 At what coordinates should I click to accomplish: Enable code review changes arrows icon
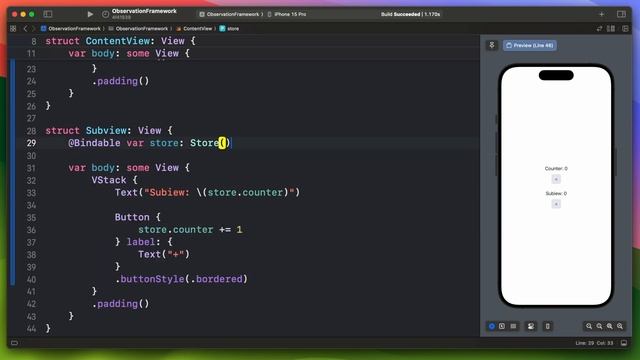(x=599, y=29)
